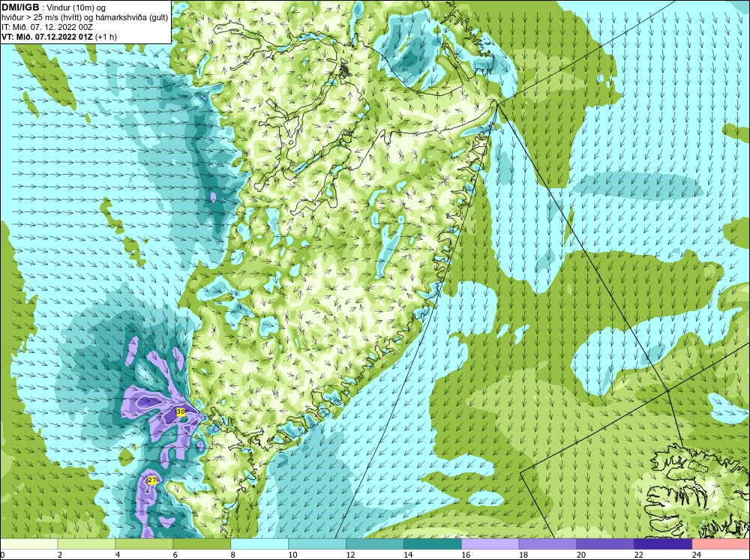This screenshot has width=750, height=560.
Task: Select the 12–14 m/s medium teal swatch
Action: pos(375,544)
